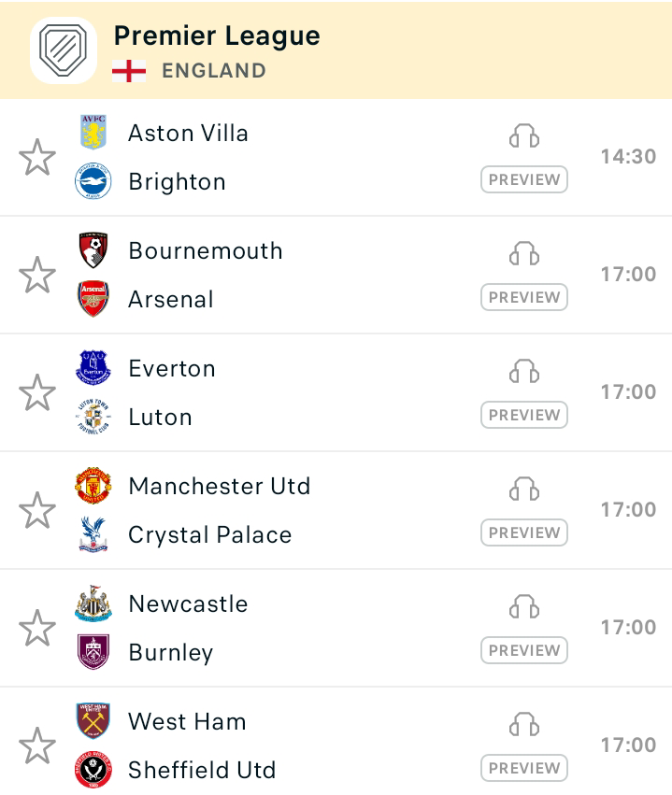The width and height of the screenshot is (672, 795).
Task: Open audio commentary for Aston Villa vs Brighton
Action: point(524,135)
